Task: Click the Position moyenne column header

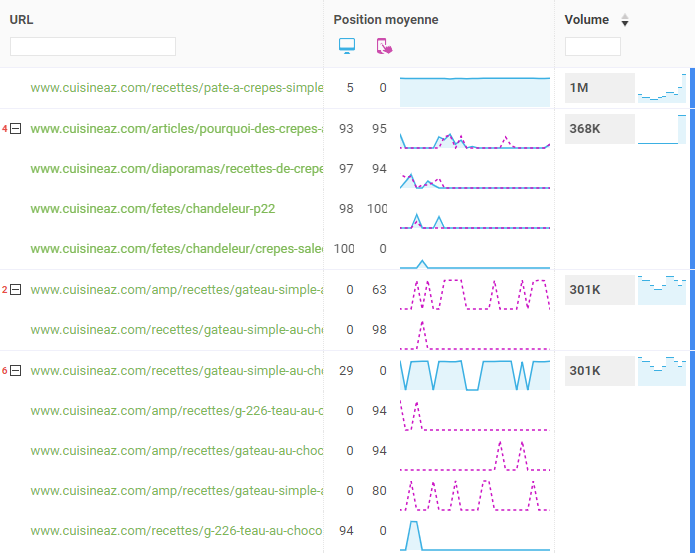Action: click(386, 20)
